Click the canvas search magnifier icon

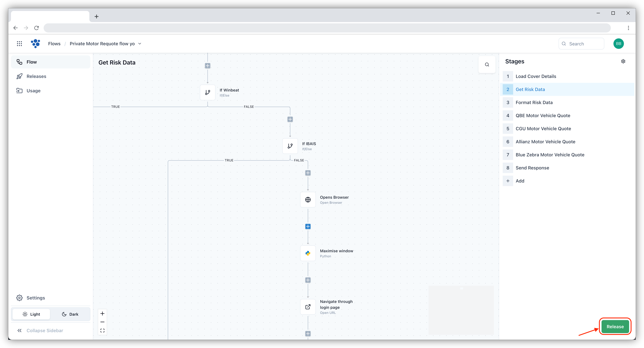487,65
